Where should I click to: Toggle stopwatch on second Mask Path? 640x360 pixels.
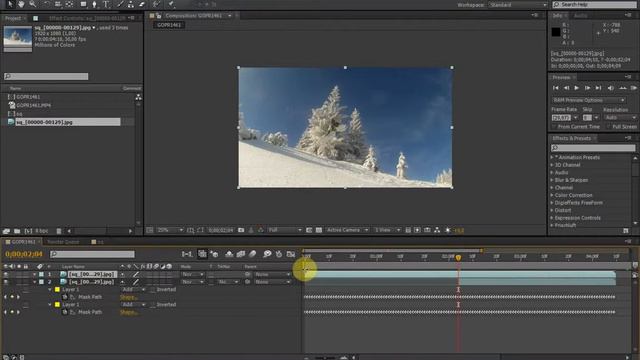pos(64,312)
